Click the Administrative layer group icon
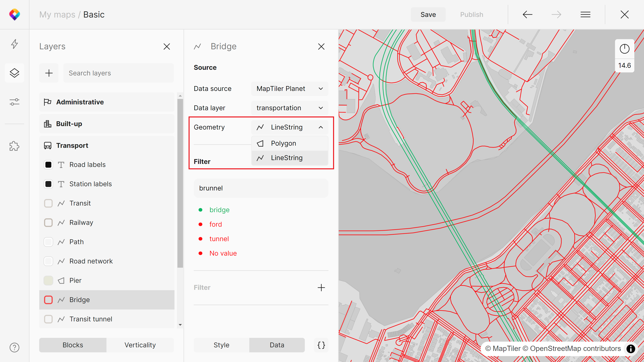 point(47,102)
